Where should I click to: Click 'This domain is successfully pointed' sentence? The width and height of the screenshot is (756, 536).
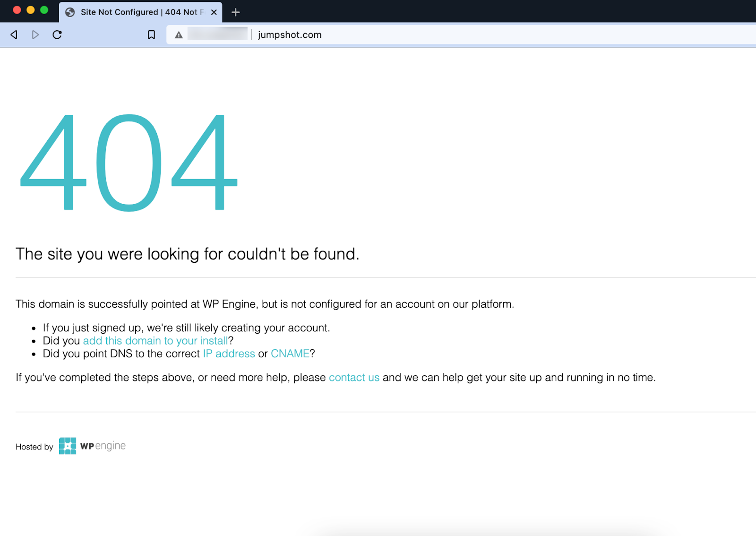(265, 304)
